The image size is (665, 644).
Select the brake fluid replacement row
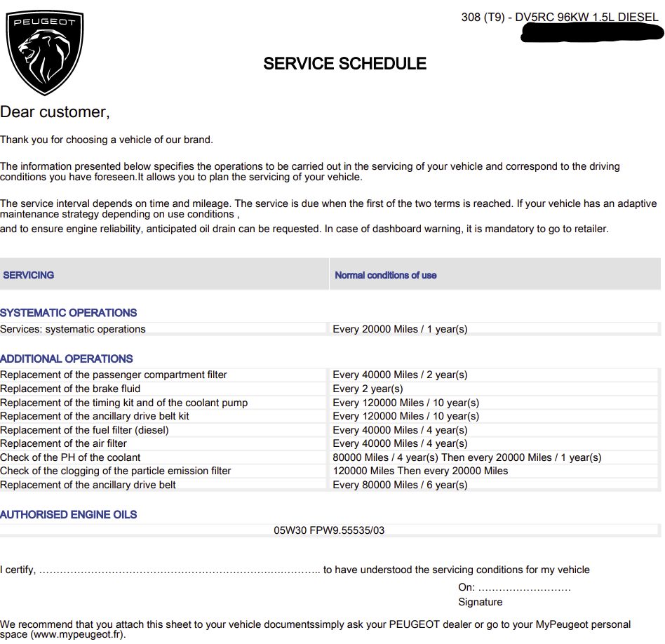point(329,389)
